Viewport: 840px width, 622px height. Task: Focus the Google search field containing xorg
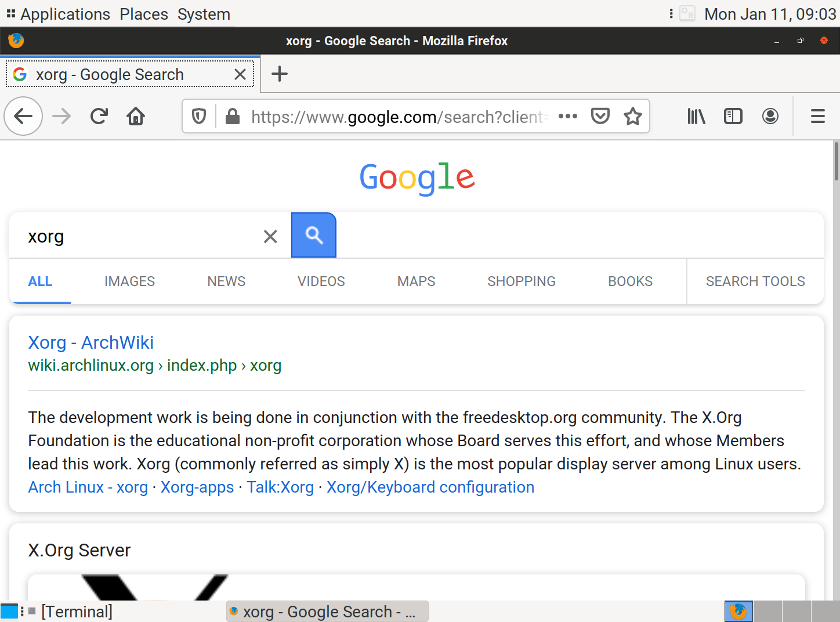point(139,236)
